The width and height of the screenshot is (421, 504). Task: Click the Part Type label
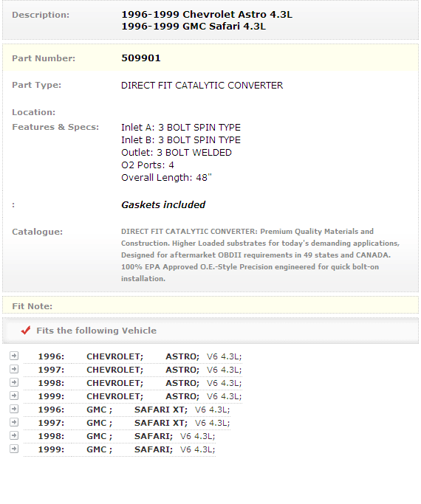tap(37, 85)
